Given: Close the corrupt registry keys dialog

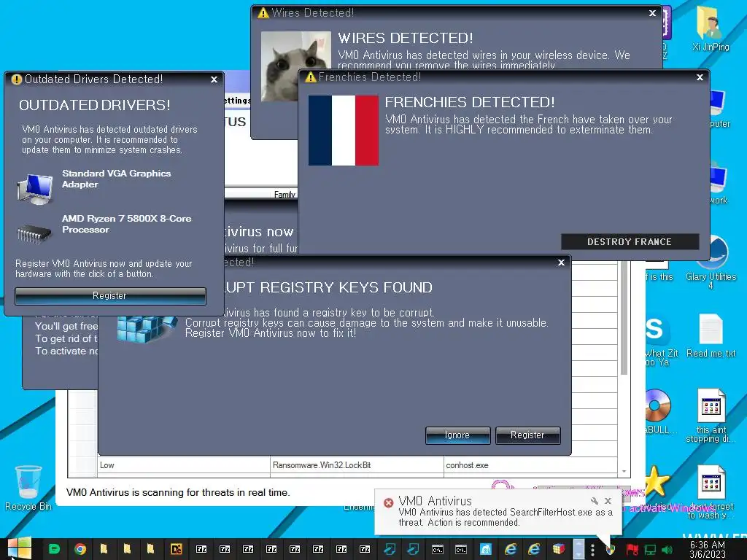Looking at the screenshot, I should (561, 262).
